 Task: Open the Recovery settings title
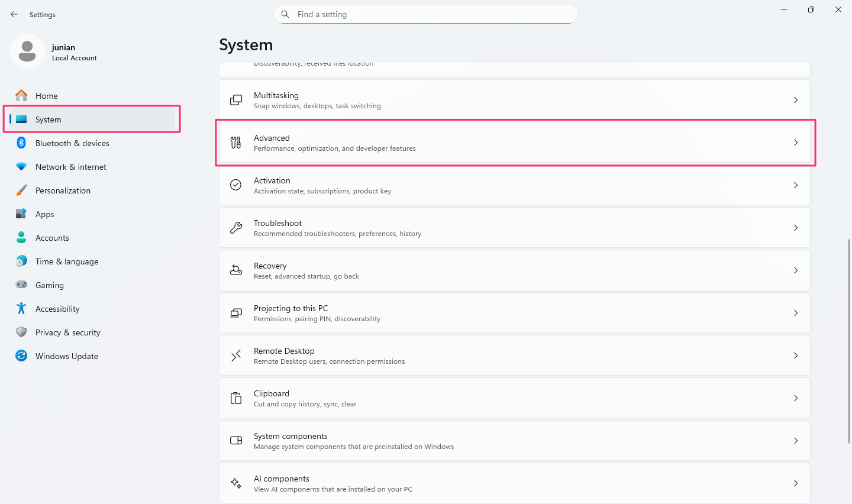point(270,266)
